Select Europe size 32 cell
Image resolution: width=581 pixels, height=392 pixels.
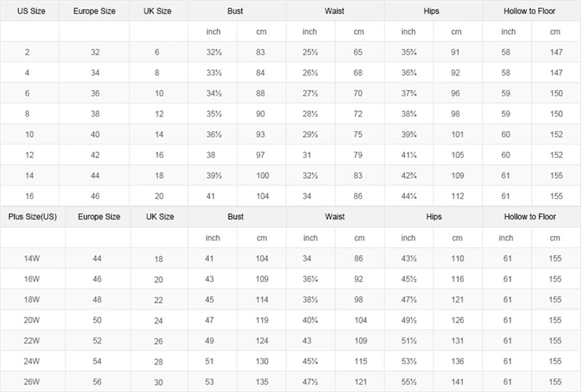pyautogui.click(x=95, y=52)
